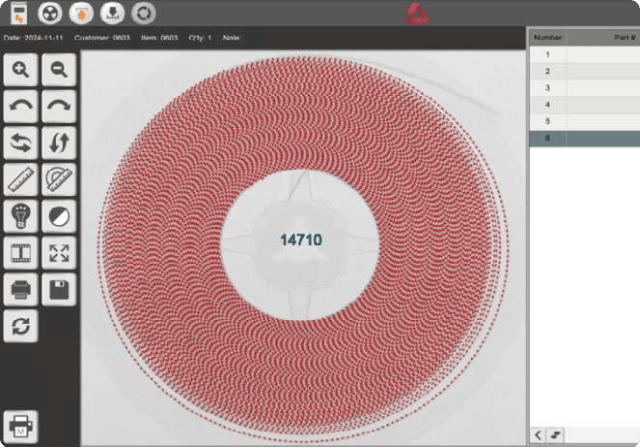Click the Part # column header

(x=603, y=38)
